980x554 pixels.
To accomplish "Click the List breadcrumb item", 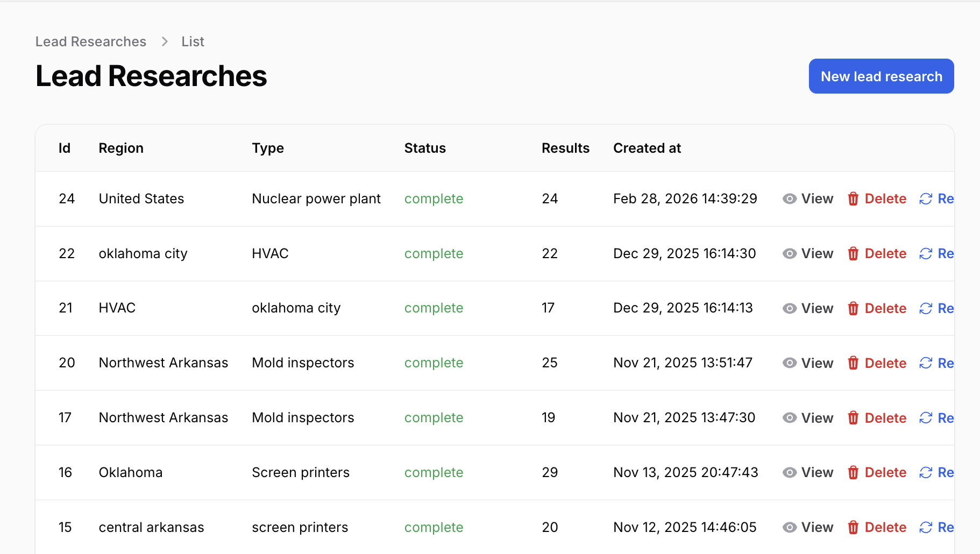I will tap(193, 41).
